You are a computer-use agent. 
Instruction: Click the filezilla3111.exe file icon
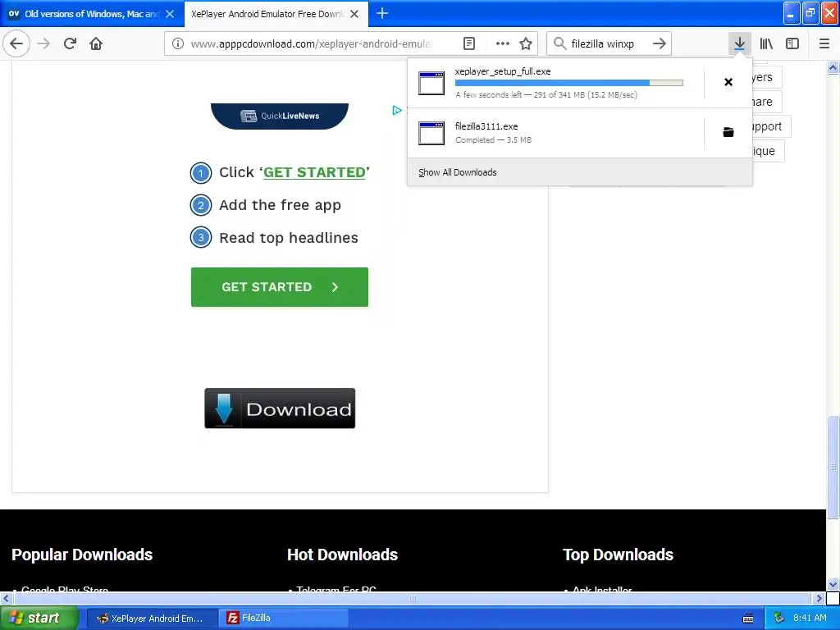431,133
